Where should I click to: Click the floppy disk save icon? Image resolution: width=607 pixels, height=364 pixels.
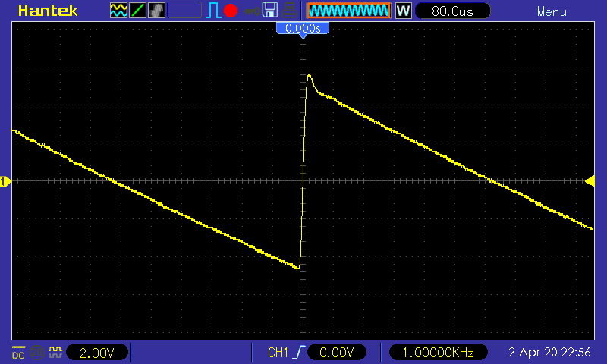pyautogui.click(x=270, y=11)
